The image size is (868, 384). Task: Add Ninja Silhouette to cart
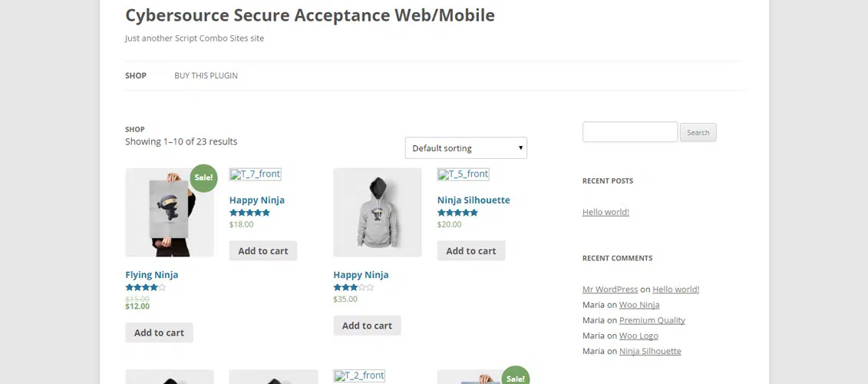470,251
